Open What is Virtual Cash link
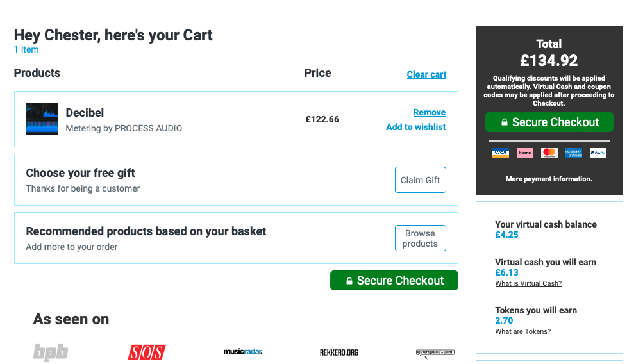627x364 pixels. point(528,283)
